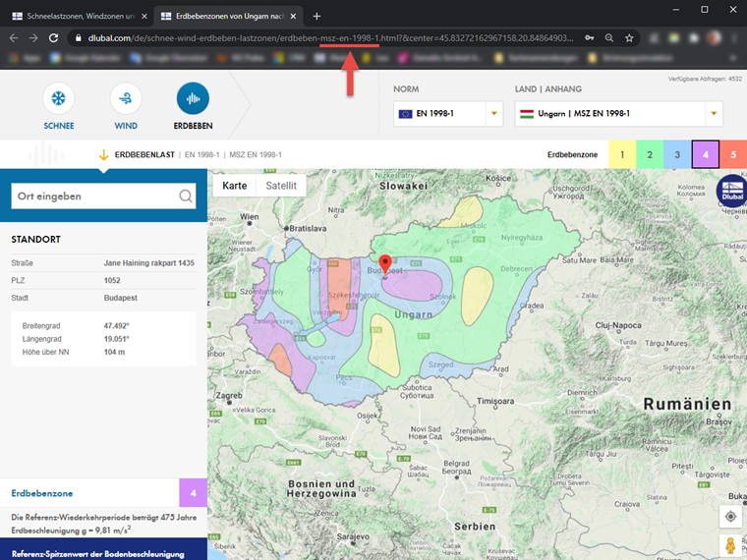Click the Längengrad value 19.051°
The image size is (747, 560).
coord(116,339)
